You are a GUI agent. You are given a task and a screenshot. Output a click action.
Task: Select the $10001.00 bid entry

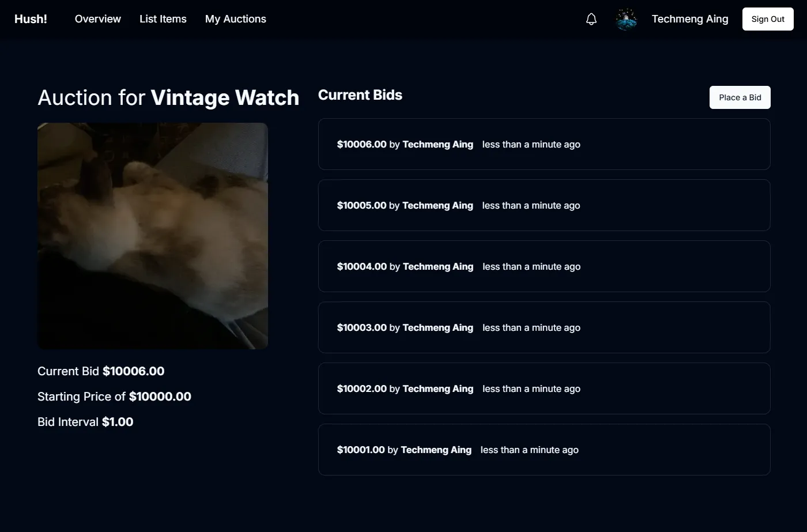coord(544,450)
